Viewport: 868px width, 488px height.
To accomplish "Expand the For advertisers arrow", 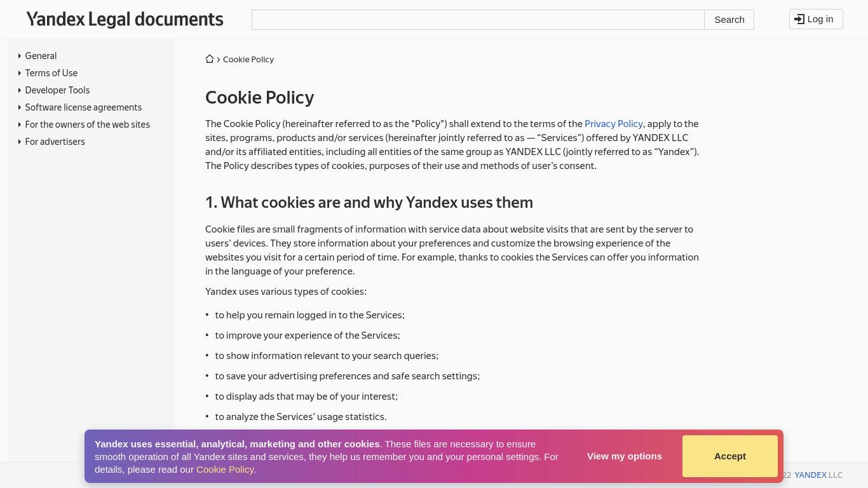I will 20,142.
